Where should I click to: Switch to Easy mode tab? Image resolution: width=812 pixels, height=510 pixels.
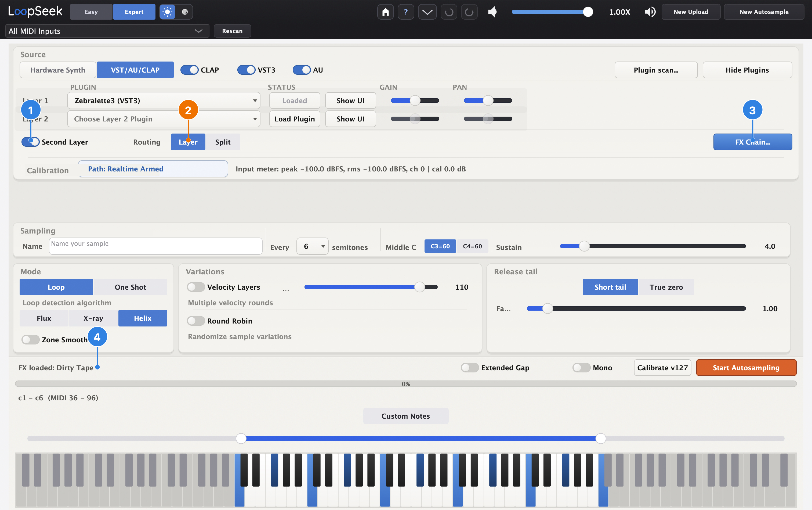[91, 12]
